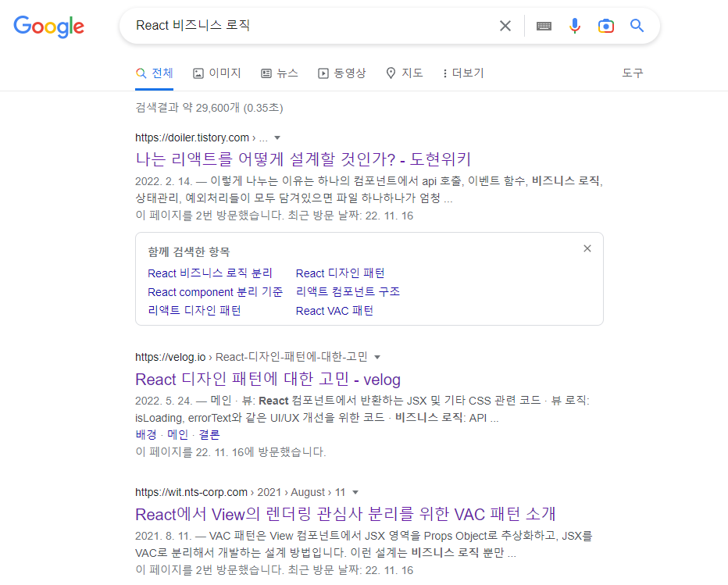This screenshot has height=585, width=728.
Task: Jump to '결론' section of velog result
Action: tap(209, 435)
